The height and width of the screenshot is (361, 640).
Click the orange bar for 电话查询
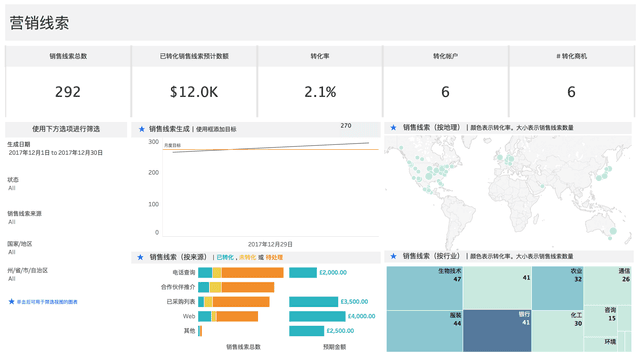point(253,272)
